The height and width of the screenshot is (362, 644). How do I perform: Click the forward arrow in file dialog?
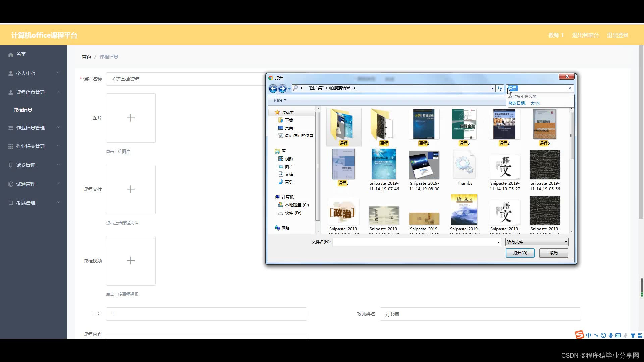click(x=282, y=88)
